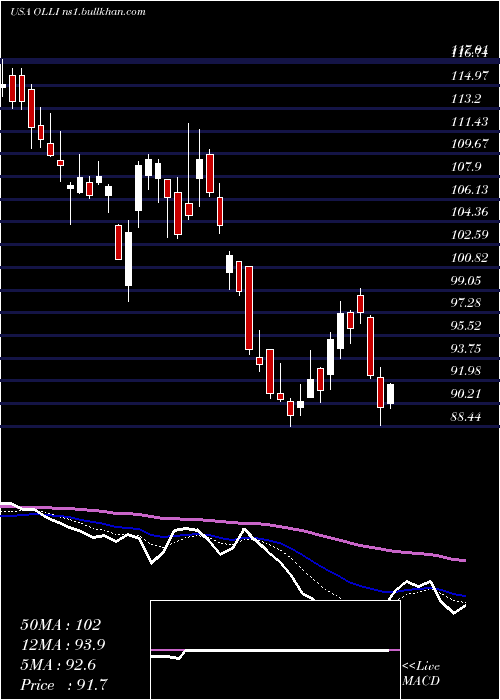
Task: Click the 88.44 price axis label
Action: (466, 417)
